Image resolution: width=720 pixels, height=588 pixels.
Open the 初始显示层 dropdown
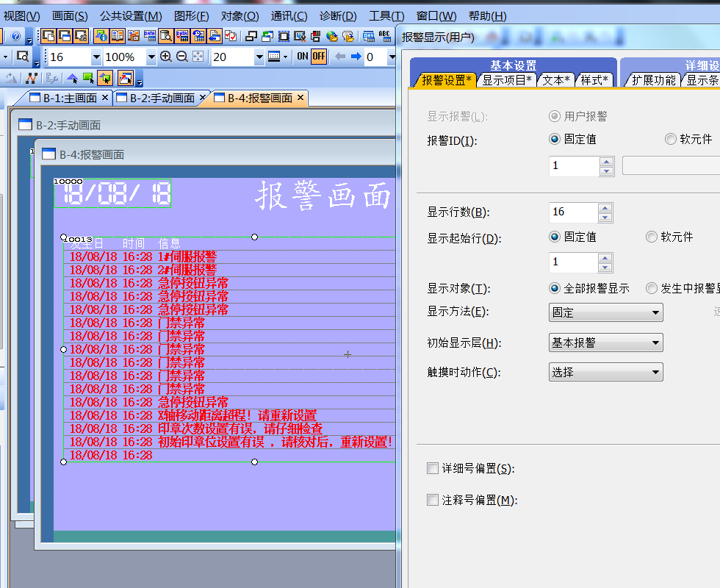pos(605,343)
